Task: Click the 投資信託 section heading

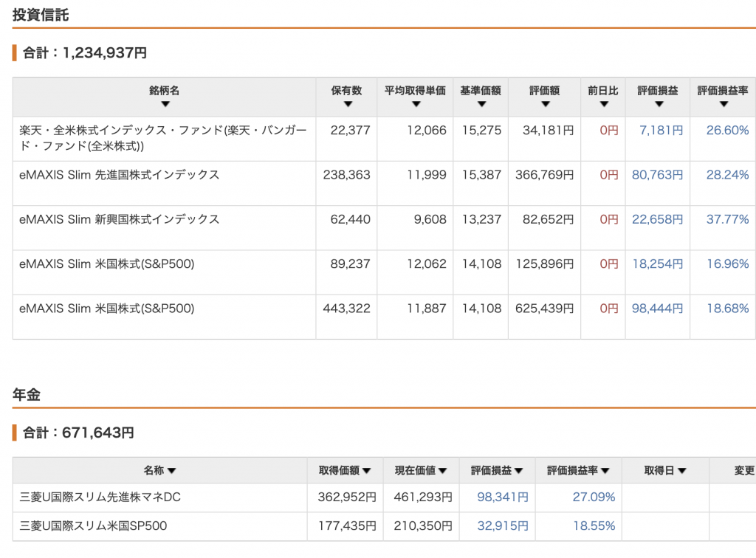Action: (41, 15)
